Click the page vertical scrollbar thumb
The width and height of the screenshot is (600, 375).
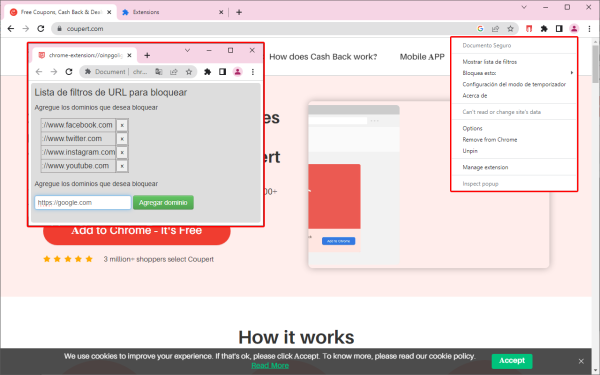pyautogui.click(x=595, y=64)
